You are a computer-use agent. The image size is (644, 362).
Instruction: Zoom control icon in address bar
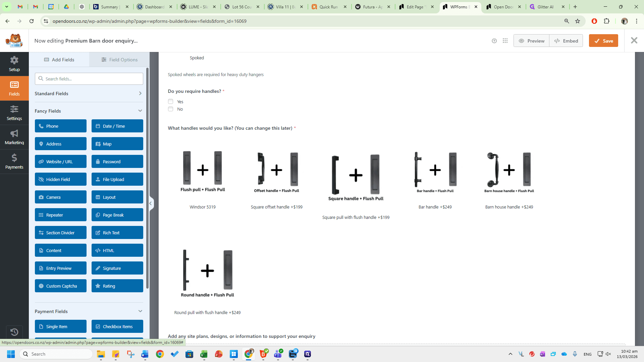[567, 21]
